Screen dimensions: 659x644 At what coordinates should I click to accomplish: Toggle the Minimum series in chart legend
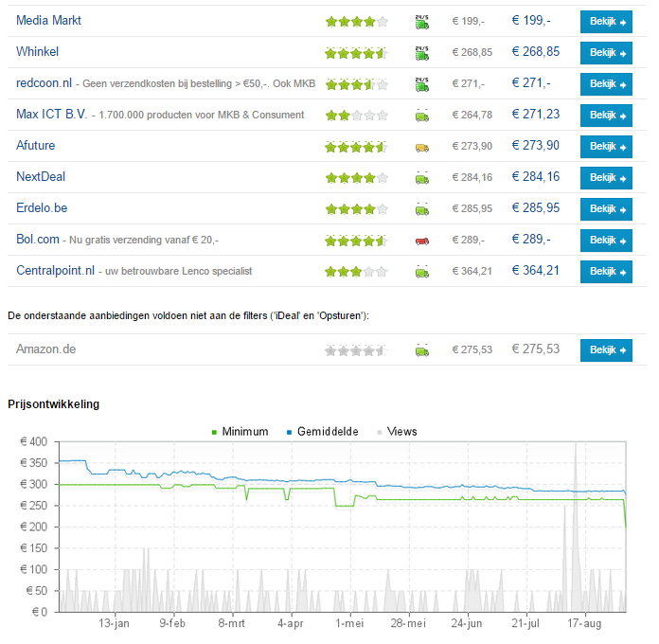point(240,432)
